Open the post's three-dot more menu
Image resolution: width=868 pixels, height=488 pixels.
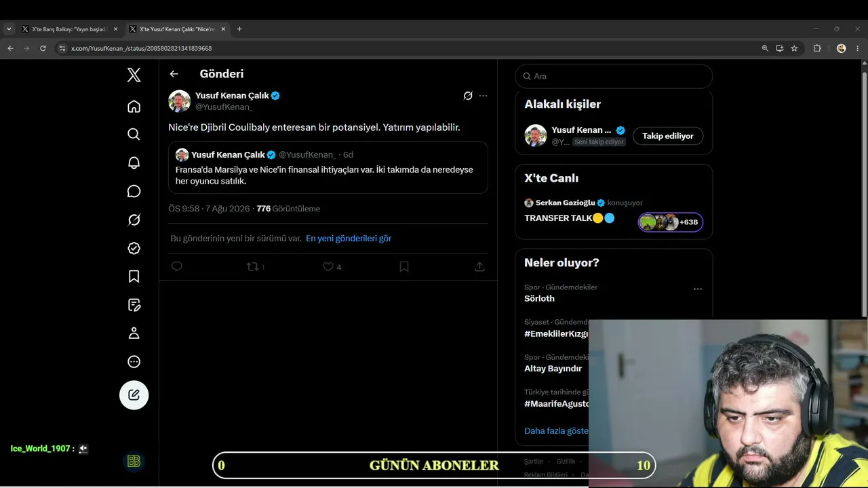pyautogui.click(x=483, y=96)
